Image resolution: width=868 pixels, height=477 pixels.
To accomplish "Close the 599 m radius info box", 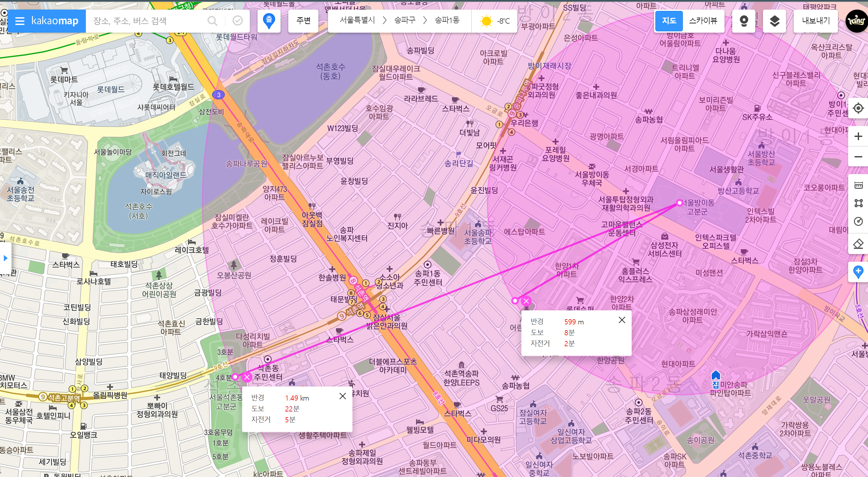I will 622,320.
